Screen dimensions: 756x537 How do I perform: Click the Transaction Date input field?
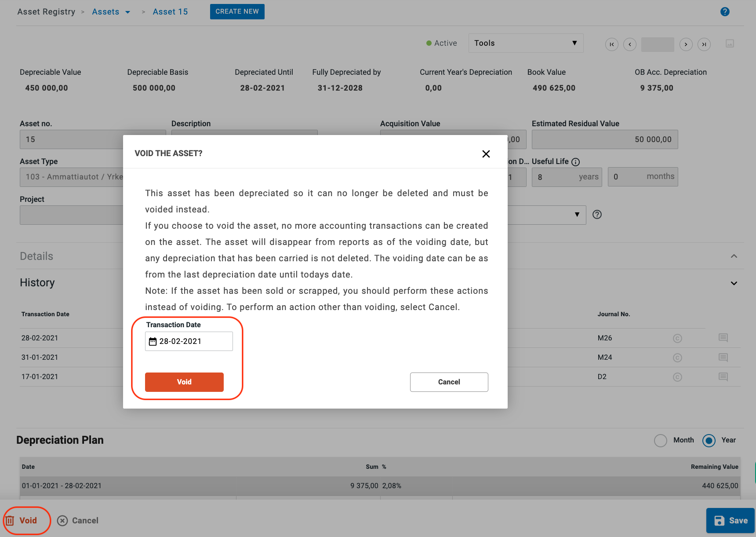(x=193, y=342)
